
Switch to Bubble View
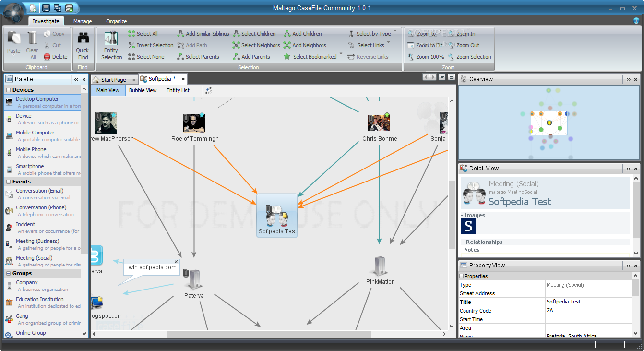tap(143, 90)
